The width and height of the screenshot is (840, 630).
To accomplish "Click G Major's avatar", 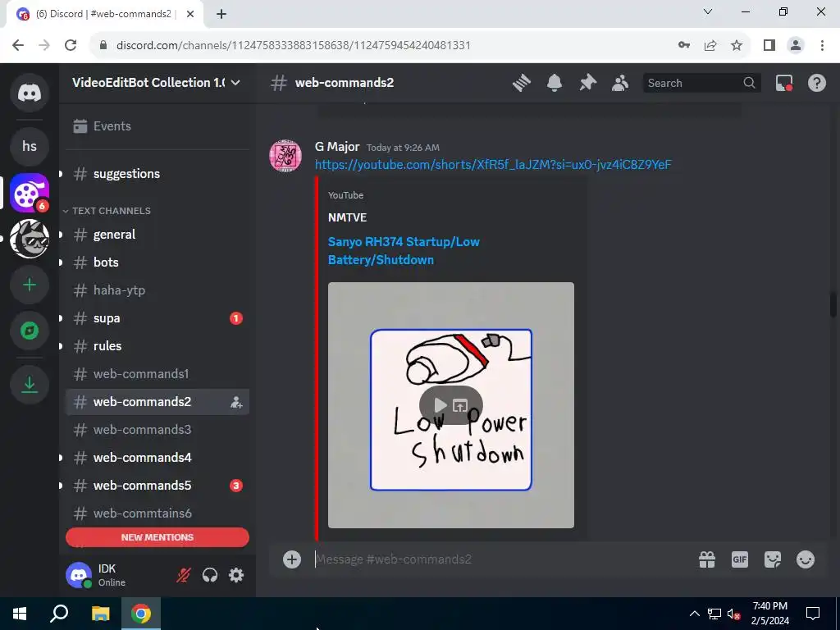I will point(285,156).
